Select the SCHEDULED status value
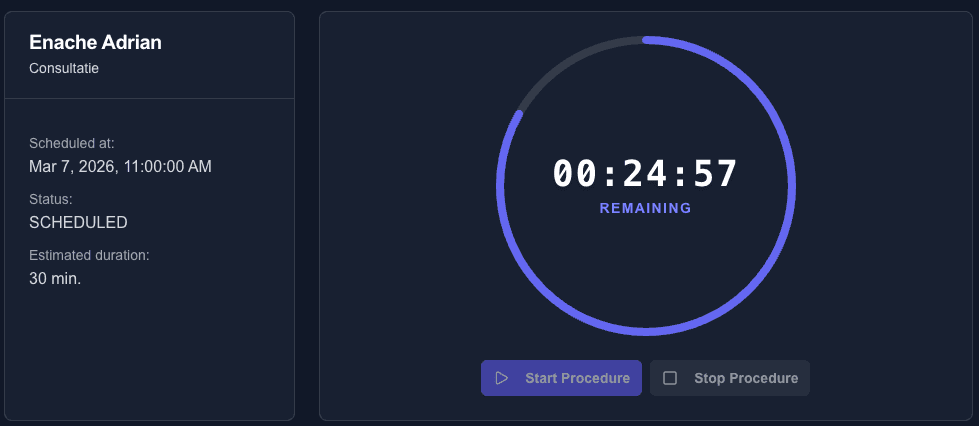 (x=78, y=222)
